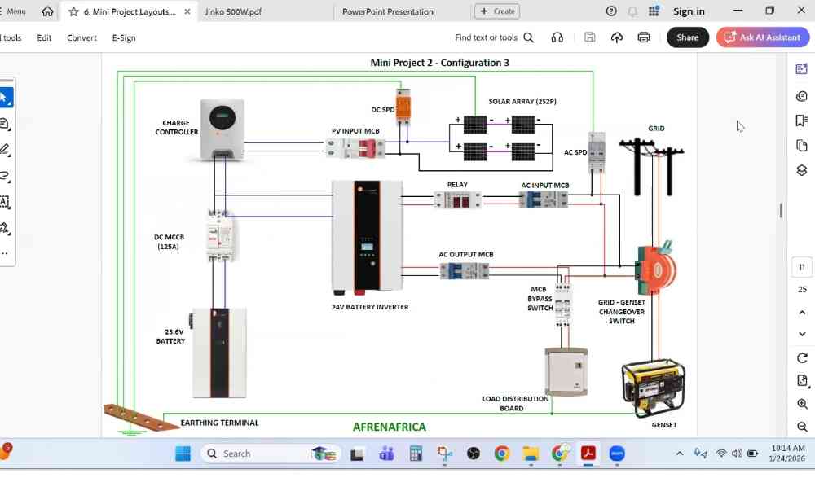The height and width of the screenshot is (504, 815).
Task: Go to the next page arrow
Action: coord(802,335)
